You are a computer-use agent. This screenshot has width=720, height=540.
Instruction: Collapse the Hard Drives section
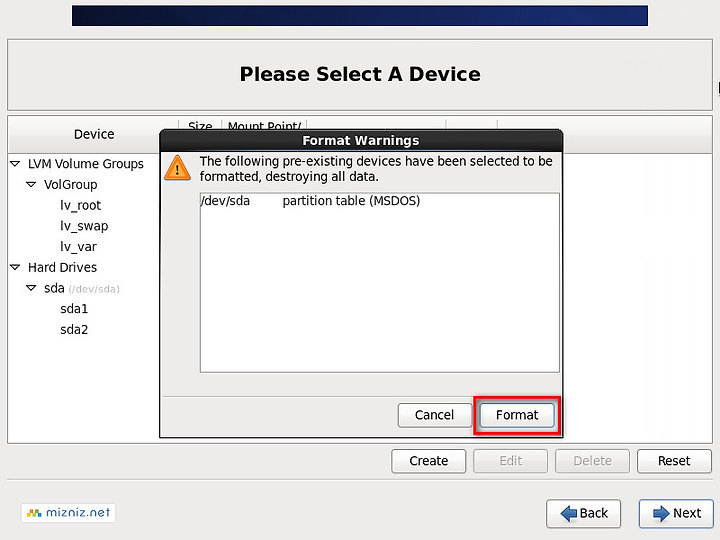(x=15, y=267)
